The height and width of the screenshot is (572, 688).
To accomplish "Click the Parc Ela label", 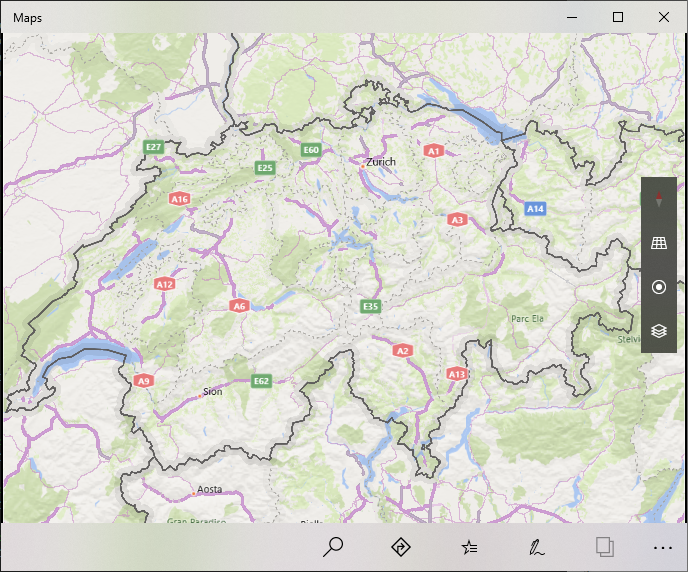I will pyautogui.click(x=526, y=318).
